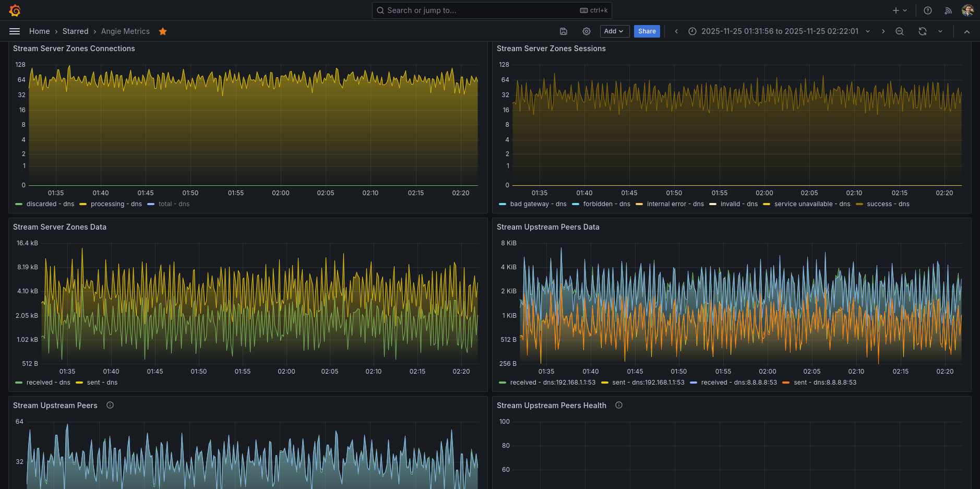The image size is (980, 489).
Task: Shift time range backward with left arrow
Action: pos(676,31)
